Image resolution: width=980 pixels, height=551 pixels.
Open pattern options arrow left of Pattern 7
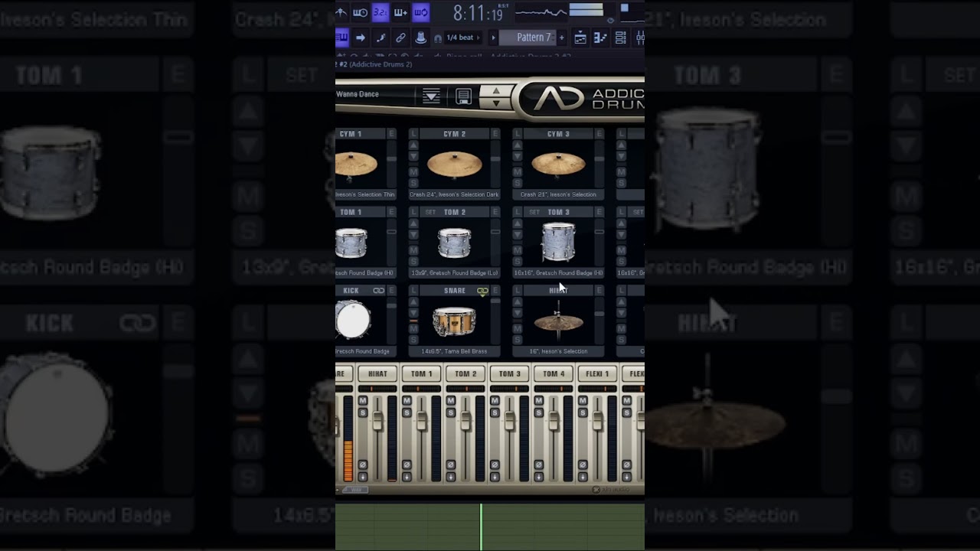coord(493,37)
